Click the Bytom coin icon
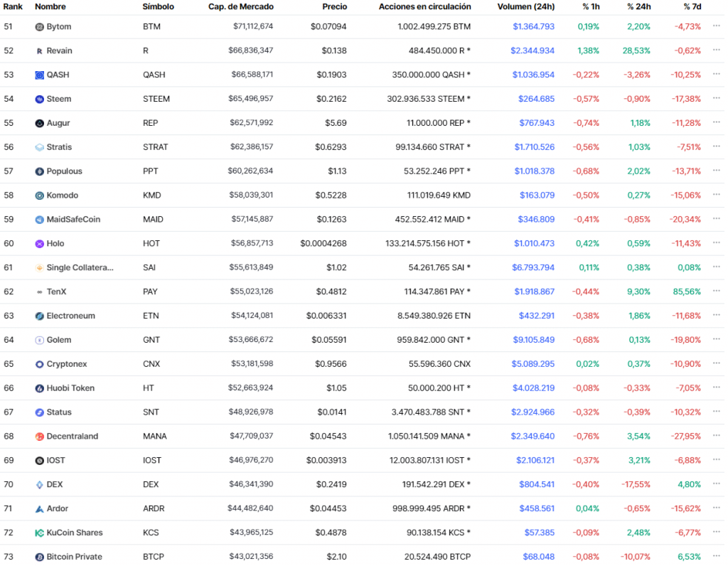This screenshot has height=566, width=728. [40, 27]
